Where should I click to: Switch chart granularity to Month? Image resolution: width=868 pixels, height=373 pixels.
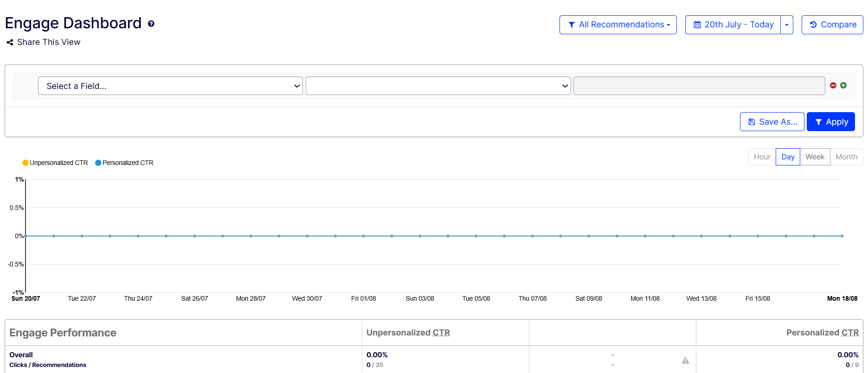point(846,157)
